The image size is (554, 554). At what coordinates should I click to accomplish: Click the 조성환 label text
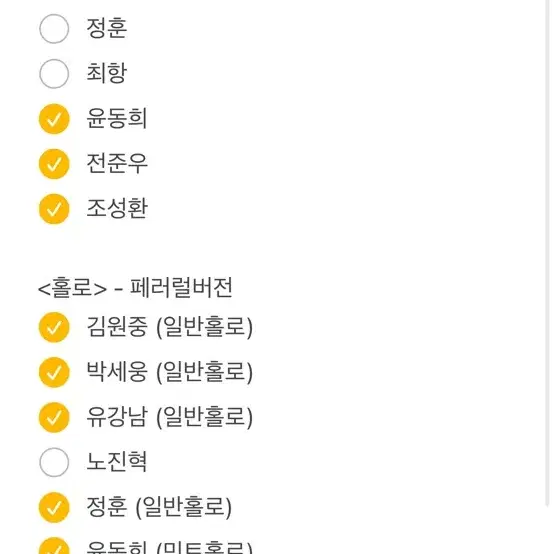pos(117,208)
